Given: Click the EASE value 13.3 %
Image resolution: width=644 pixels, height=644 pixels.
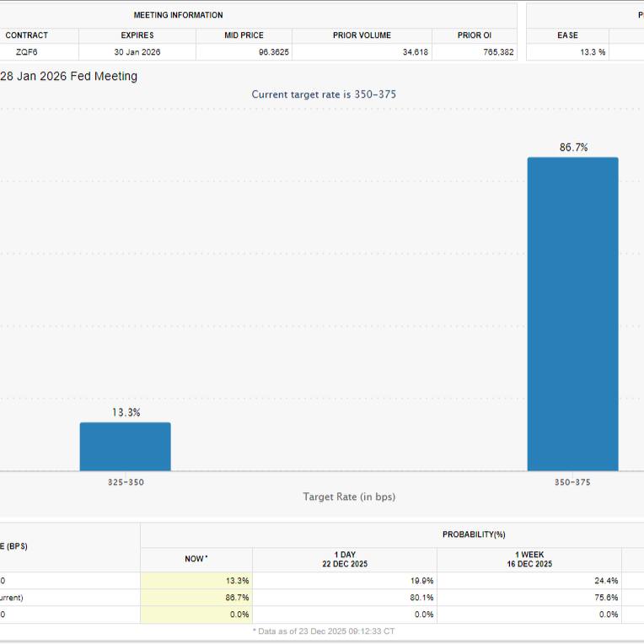Looking at the screenshot, I should (x=593, y=52).
